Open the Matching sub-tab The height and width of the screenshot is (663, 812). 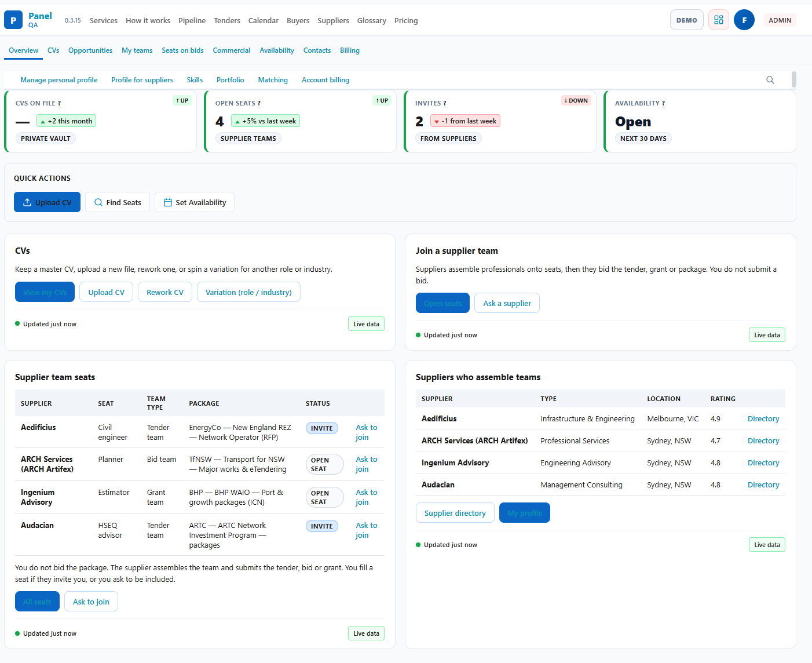(x=273, y=80)
